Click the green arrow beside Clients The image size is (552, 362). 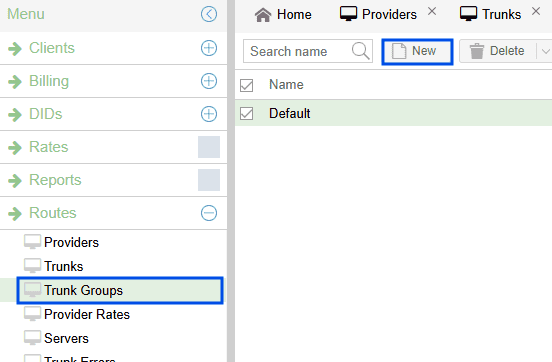tap(15, 49)
